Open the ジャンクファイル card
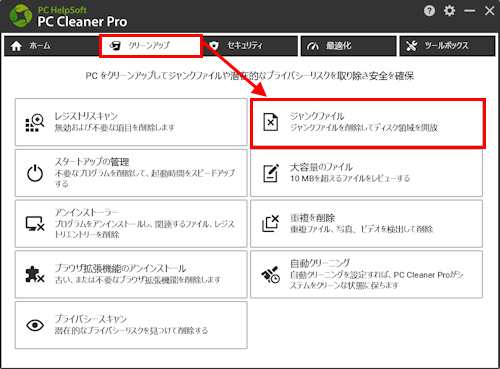 pos(368,123)
